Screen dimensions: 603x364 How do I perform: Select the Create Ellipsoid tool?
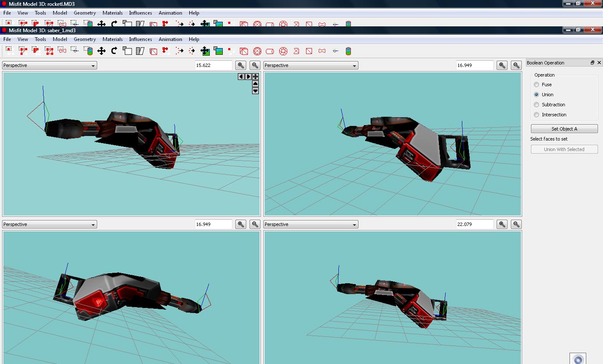(x=257, y=51)
